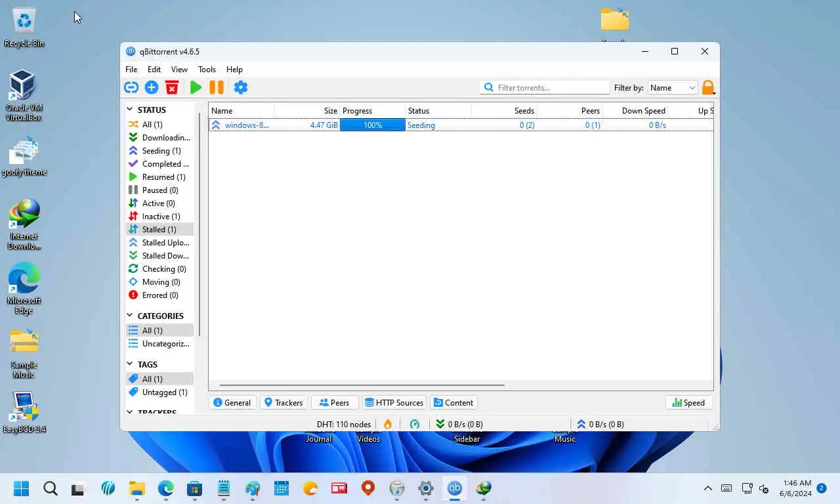Click the alternative speed limits flame icon
The image size is (840, 504).
pyautogui.click(x=388, y=424)
